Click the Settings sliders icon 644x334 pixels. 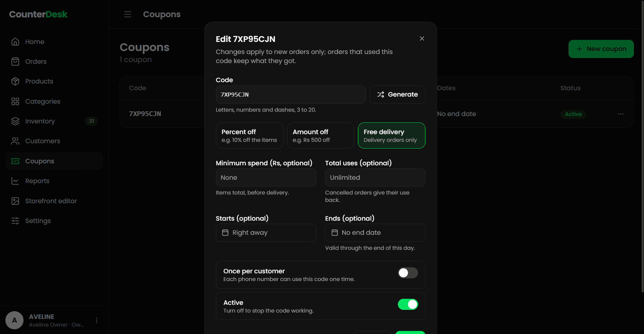pos(15,221)
